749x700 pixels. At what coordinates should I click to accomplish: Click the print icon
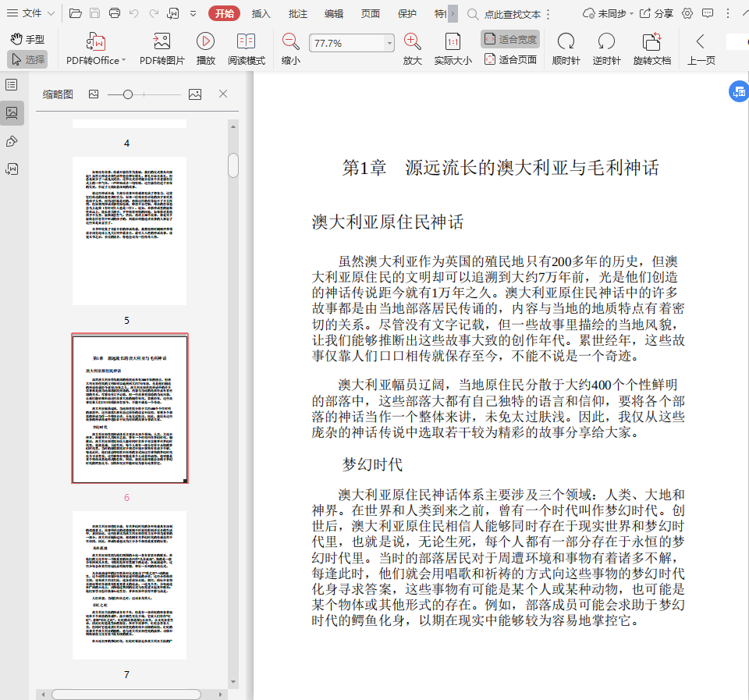point(115,13)
